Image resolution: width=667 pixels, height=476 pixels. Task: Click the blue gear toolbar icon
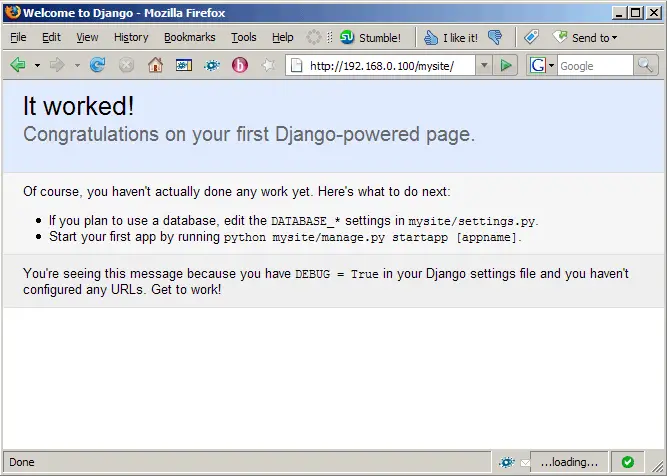pyautogui.click(x=212, y=66)
